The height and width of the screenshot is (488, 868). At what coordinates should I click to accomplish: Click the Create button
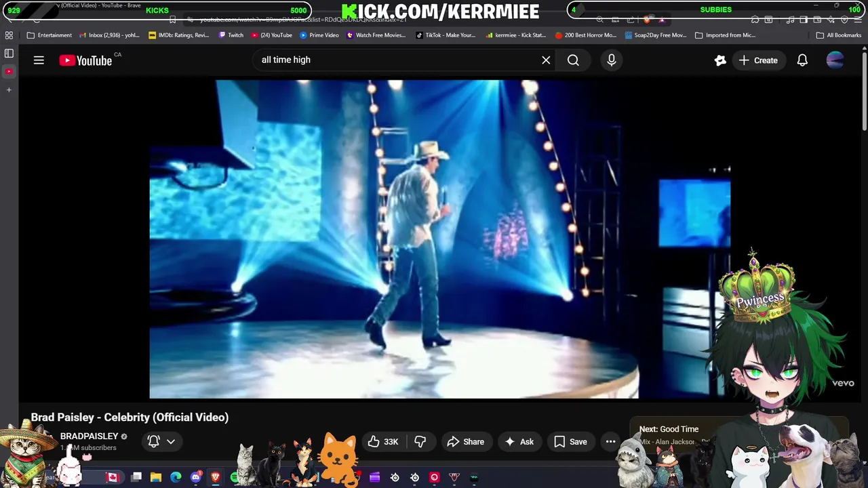point(758,60)
